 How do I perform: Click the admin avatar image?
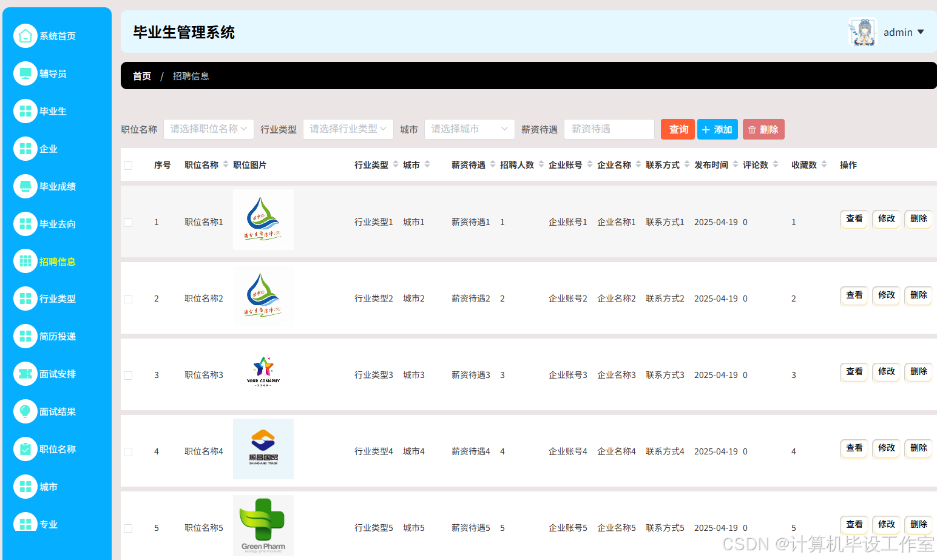coord(862,32)
